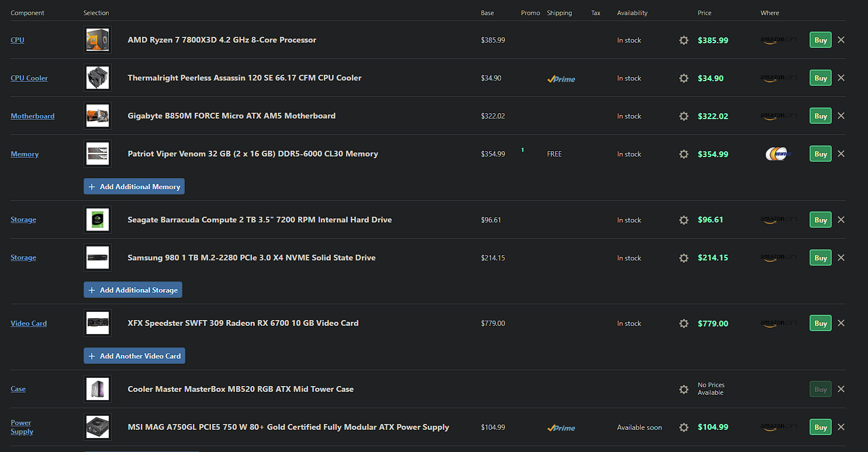Buy the Seagate Barracuda hard drive
Viewport: 868px width, 452px height.
[821, 220]
